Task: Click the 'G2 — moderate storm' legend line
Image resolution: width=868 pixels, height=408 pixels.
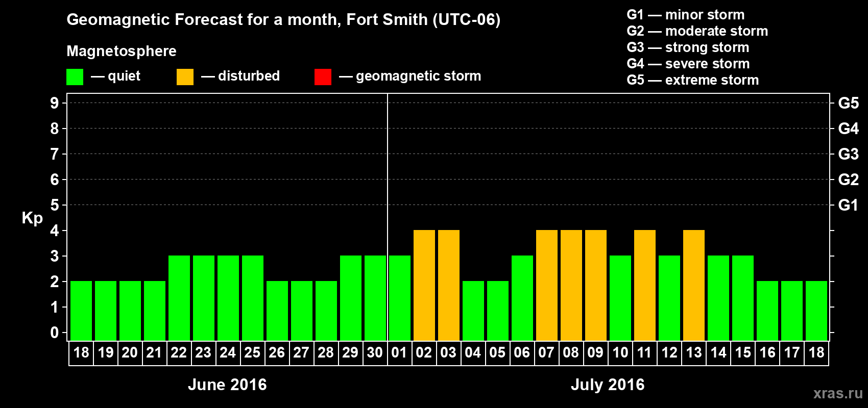Action: pyautogui.click(x=697, y=31)
